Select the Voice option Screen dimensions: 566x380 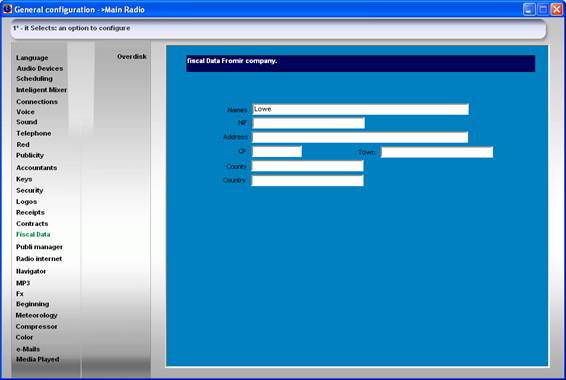pos(25,112)
